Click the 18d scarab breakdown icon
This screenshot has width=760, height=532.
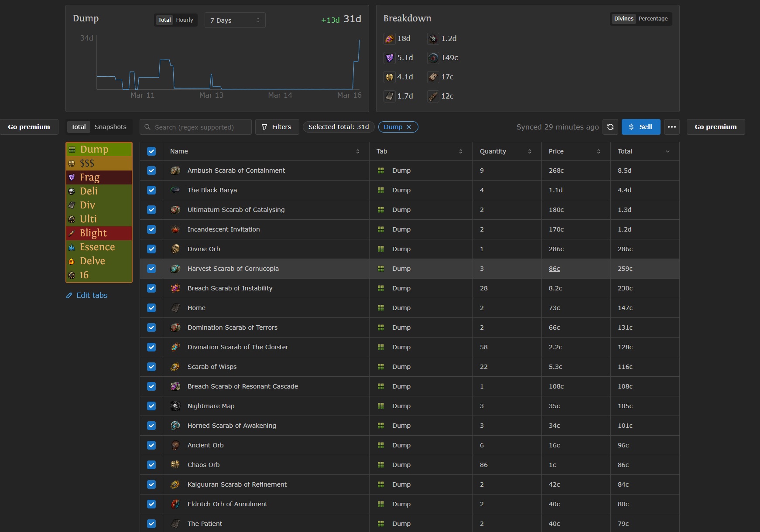point(389,39)
